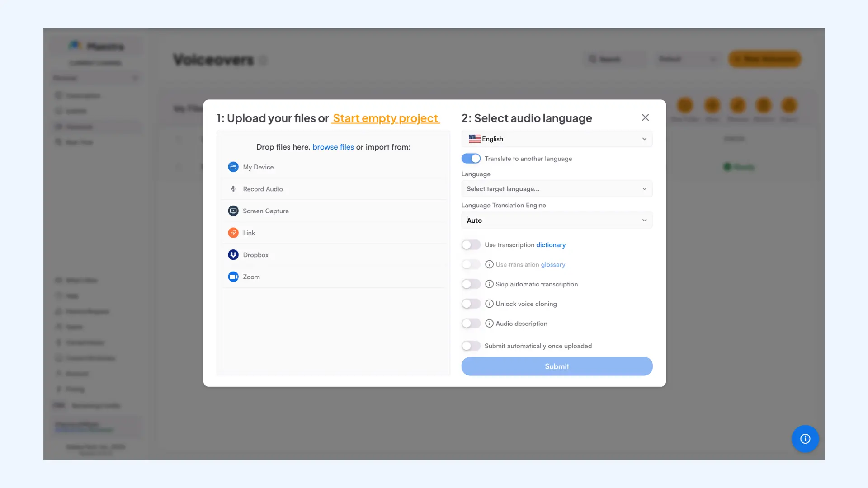Start an empty project
The image size is (868, 488).
click(385, 118)
